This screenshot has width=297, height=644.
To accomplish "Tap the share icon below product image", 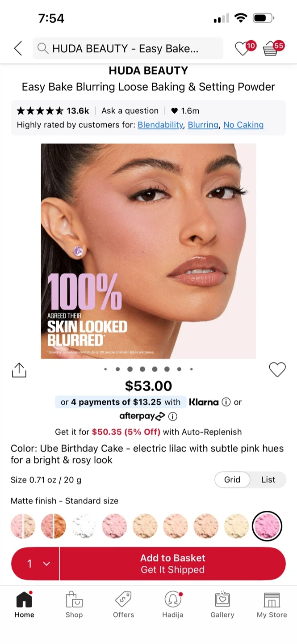I will pos(19,370).
